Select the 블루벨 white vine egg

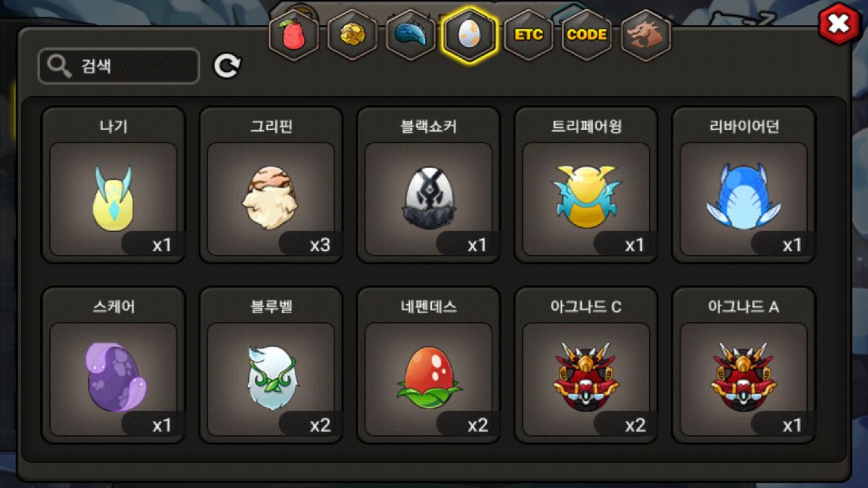point(271,365)
